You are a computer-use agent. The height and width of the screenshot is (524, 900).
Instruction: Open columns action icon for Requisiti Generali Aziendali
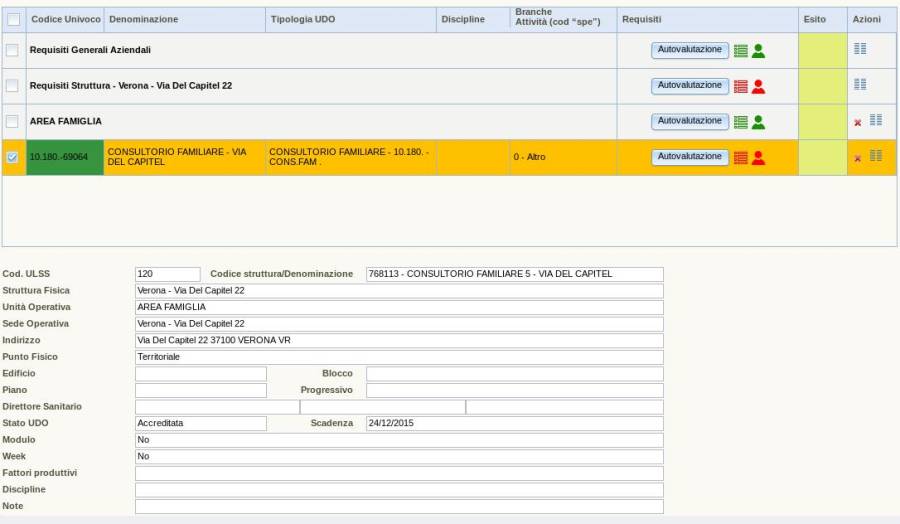point(860,49)
